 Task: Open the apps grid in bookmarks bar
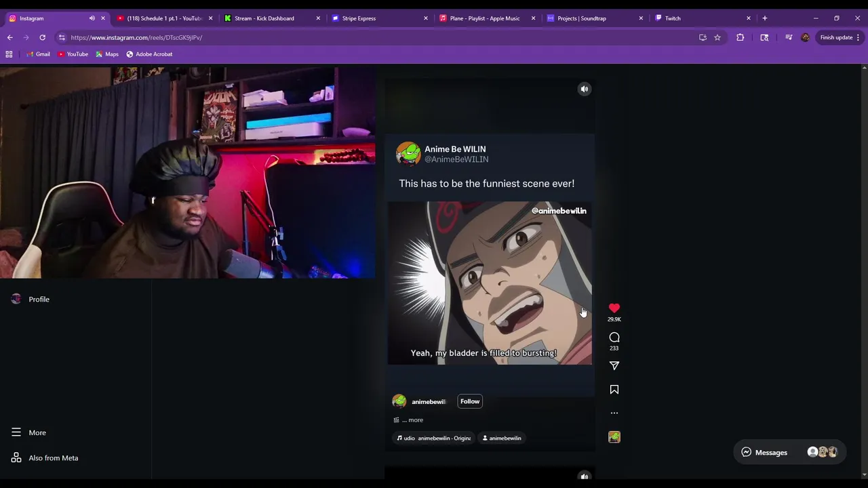click(9, 54)
